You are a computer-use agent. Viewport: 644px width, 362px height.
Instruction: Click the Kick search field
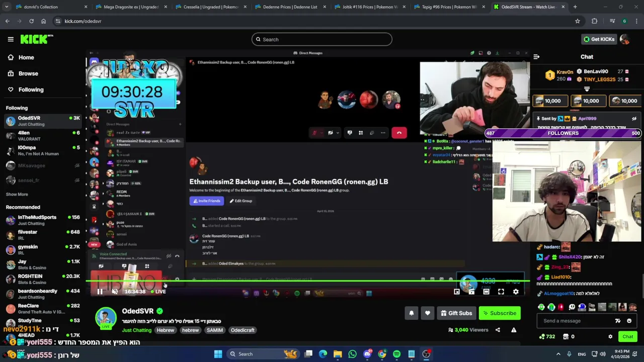pos(322,39)
